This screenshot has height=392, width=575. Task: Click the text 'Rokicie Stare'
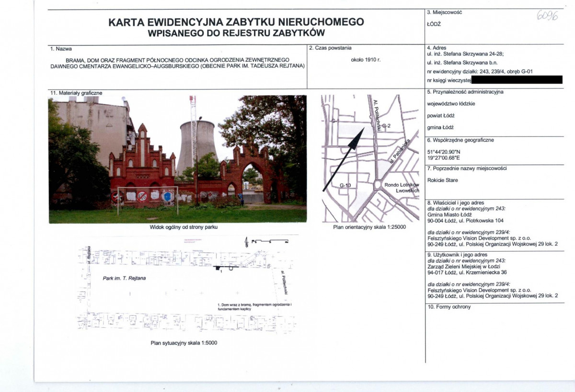point(442,180)
